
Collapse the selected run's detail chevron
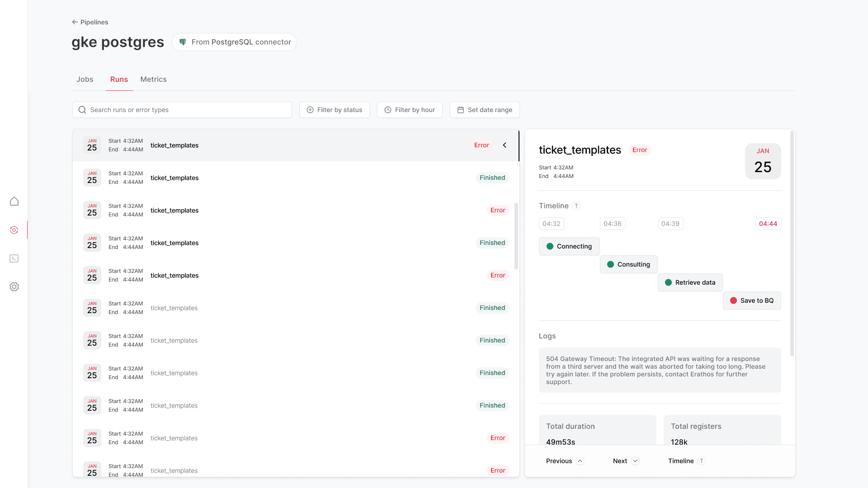[505, 145]
